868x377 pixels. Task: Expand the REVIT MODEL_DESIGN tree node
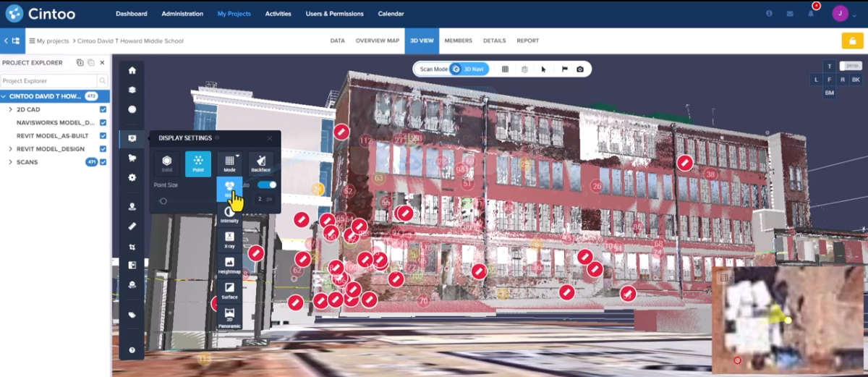point(10,149)
